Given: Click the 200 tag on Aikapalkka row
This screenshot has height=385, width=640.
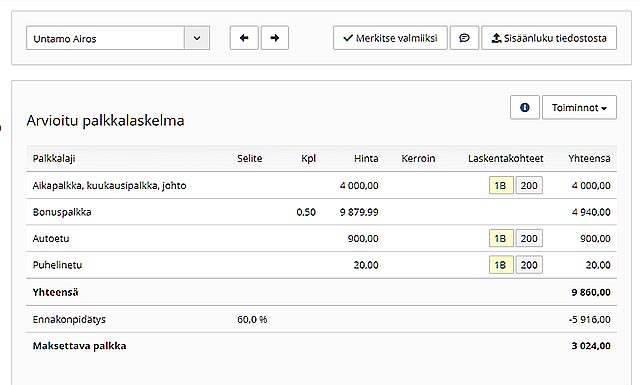Looking at the screenshot, I should click(x=529, y=185).
